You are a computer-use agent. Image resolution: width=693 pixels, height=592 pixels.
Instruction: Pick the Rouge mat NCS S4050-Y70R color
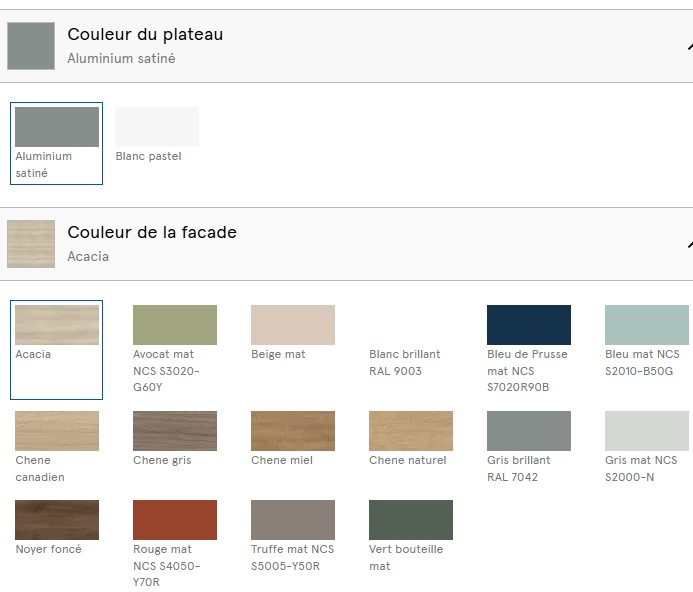coord(175,544)
